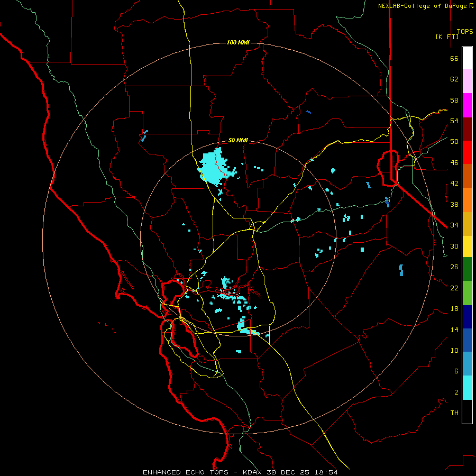This screenshot has height=476, width=476.
Task: Click the bright yellow legend swatch
Action: click(x=467, y=246)
